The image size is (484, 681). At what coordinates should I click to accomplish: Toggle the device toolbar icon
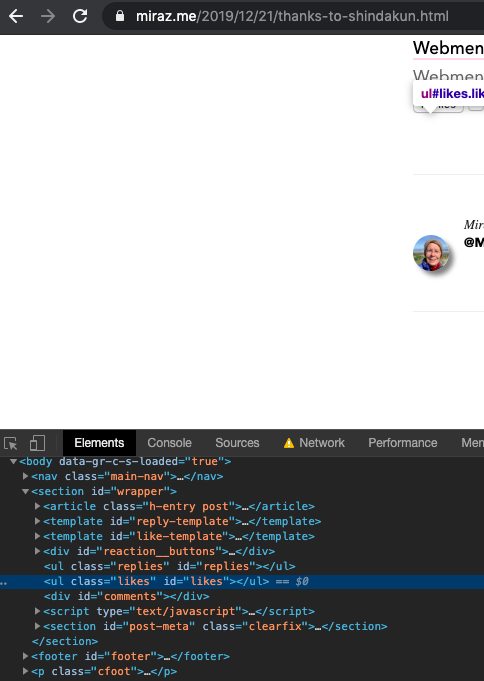coord(37,443)
